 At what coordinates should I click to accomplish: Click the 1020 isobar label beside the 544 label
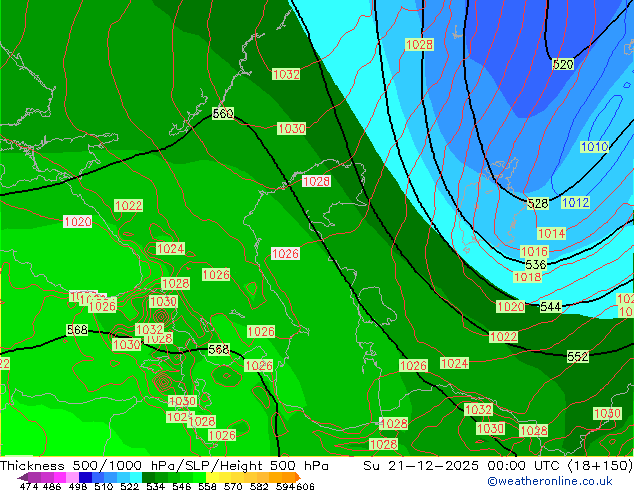click(511, 306)
